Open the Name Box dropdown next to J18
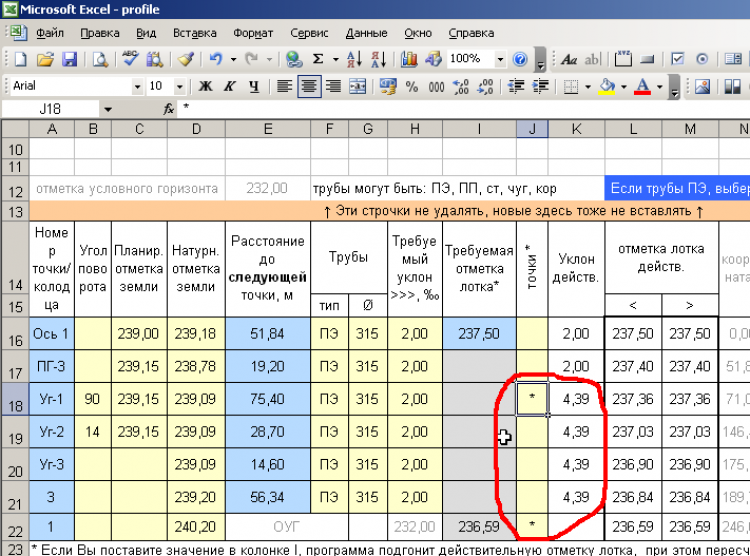 pos(107,108)
